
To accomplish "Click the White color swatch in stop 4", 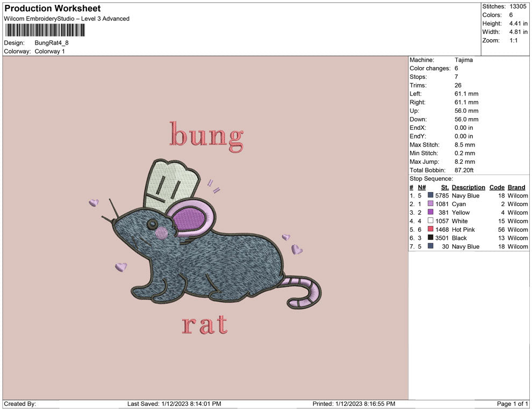I will click(430, 221).
